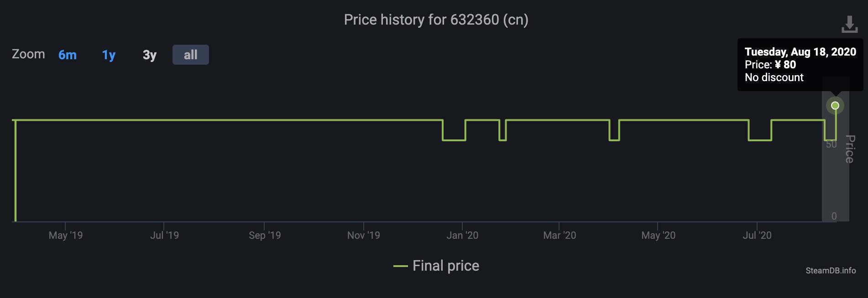Click the Jul '20 axis label
Image resolution: width=868 pixels, height=298 pixels.
click(x=757, y=235)
